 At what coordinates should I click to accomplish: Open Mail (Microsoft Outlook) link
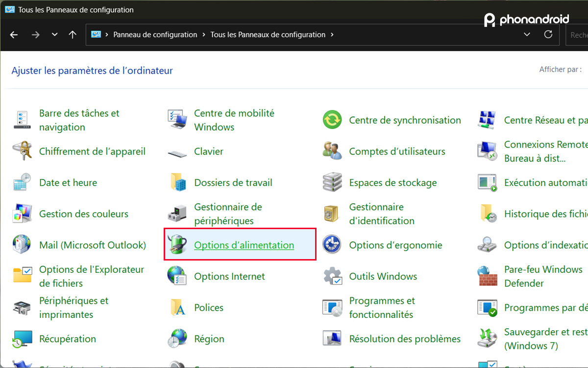click(93, 245)
